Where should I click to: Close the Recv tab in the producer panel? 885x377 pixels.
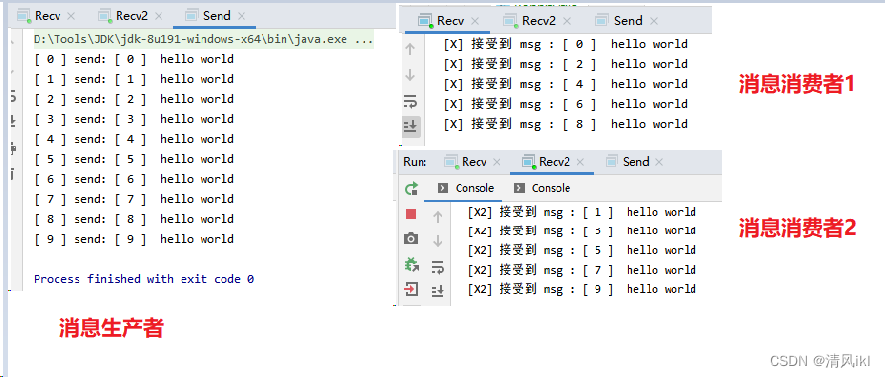(71, 16)
